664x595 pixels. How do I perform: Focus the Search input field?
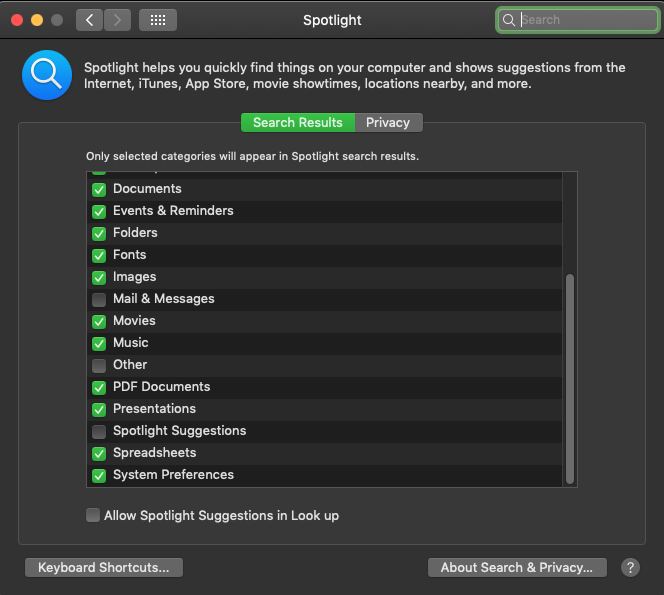(578, 20)
